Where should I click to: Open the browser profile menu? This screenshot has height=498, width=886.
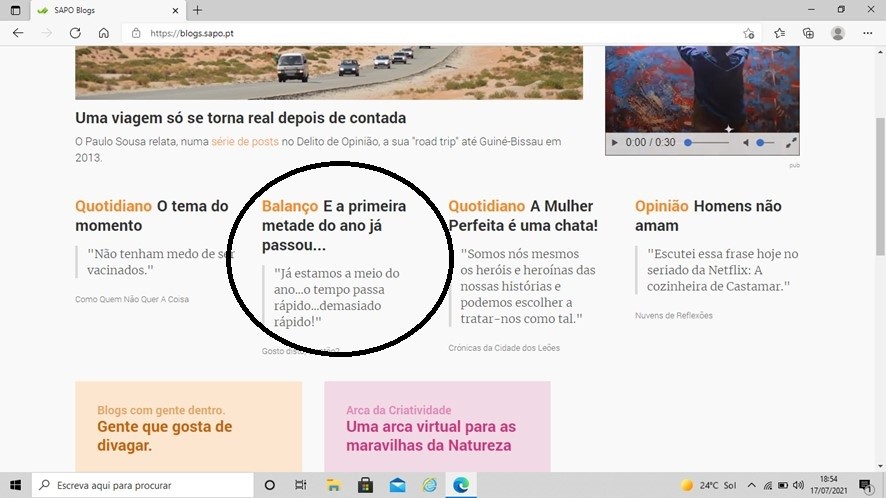point(838,33)
